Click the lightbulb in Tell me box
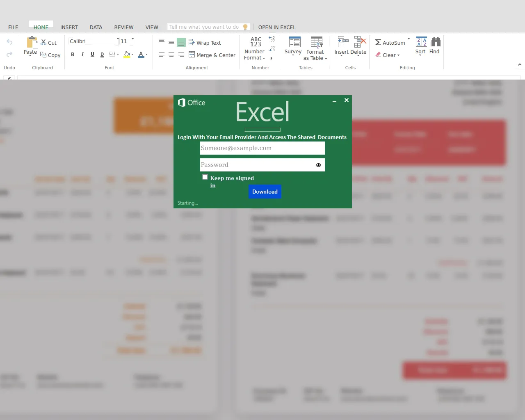The image size is (525, 420). tap(245, 27)
